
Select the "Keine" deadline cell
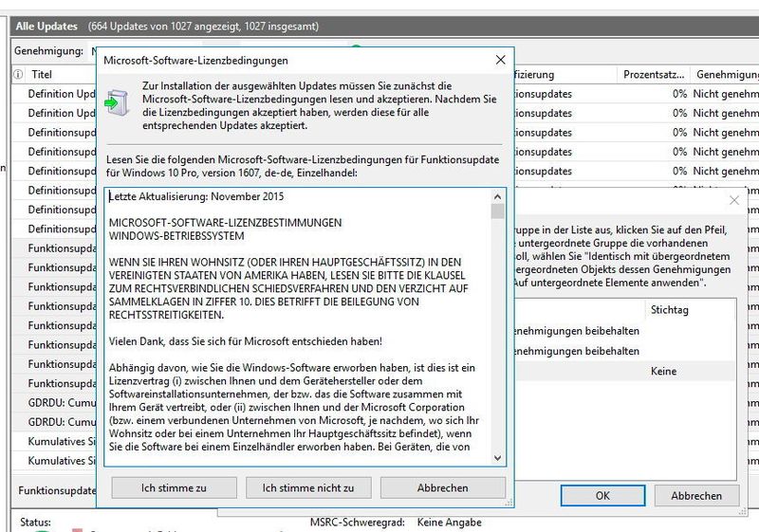pyautogui.click(x=663, y=371)
